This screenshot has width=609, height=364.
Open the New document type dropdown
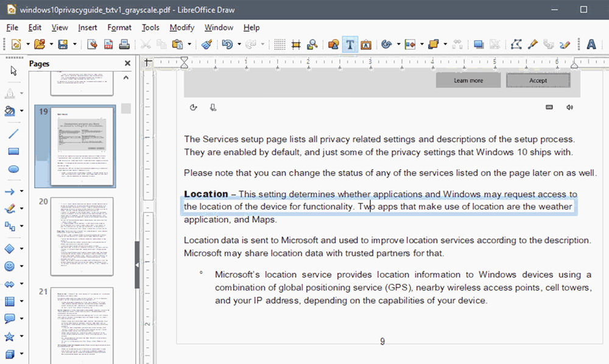pyautogui.click(x=28, y=44)
